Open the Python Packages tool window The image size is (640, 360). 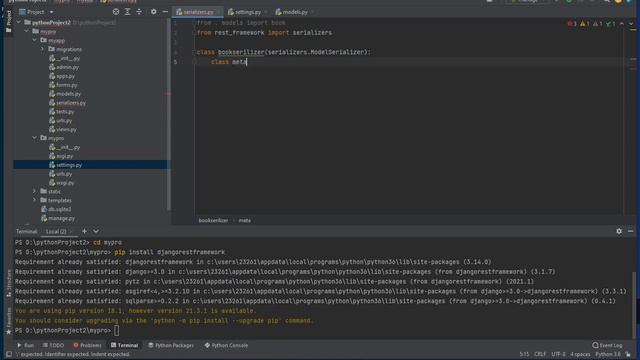pyautogui.click(x=171, y=345)
